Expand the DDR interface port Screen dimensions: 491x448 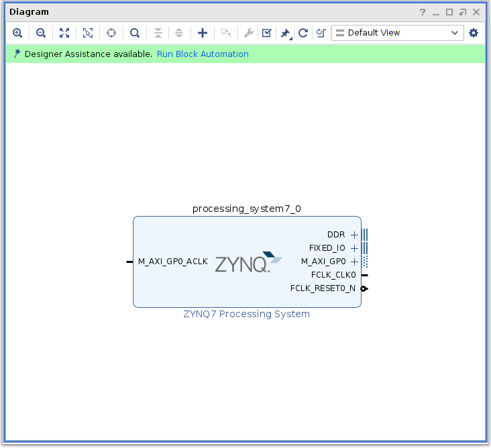click(354, 235)
